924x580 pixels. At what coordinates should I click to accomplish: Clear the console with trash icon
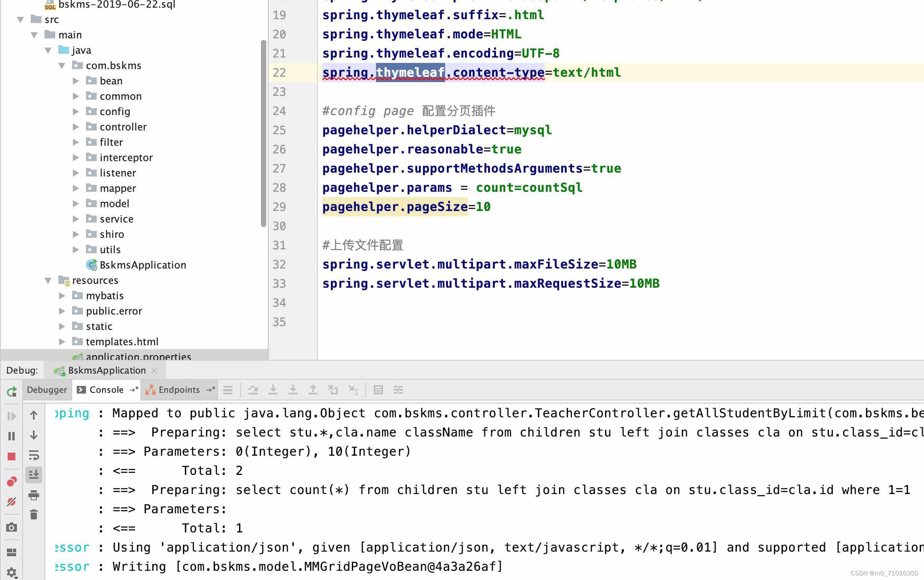(34, 515)
